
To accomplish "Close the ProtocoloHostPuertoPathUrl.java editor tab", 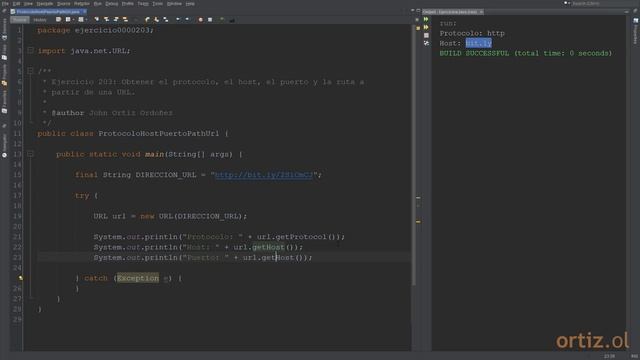I will (84, 12).
